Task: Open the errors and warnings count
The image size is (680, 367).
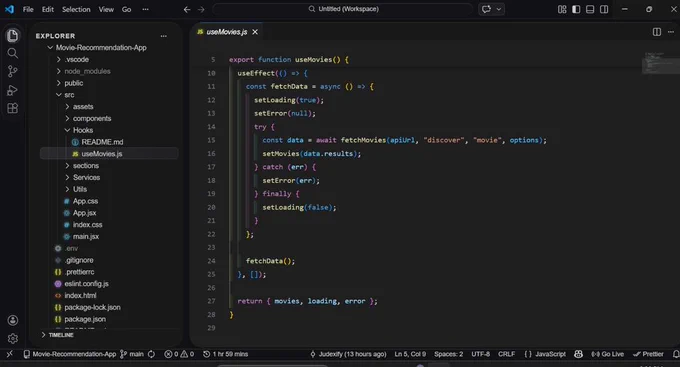Action: 179,354
